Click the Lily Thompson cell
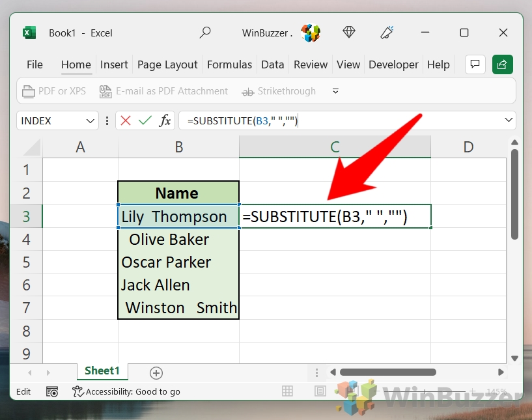This screenshot has height=420, width=532. pos(178,216)
